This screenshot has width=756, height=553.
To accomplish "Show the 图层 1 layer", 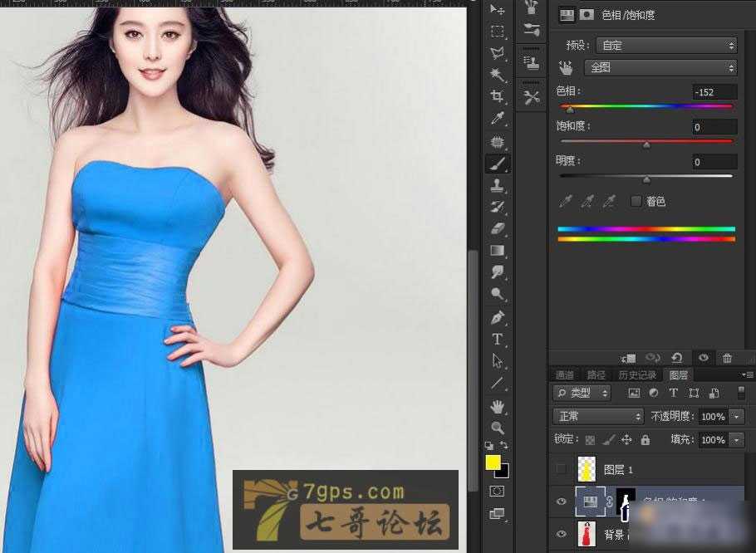I will pos(562,468).
